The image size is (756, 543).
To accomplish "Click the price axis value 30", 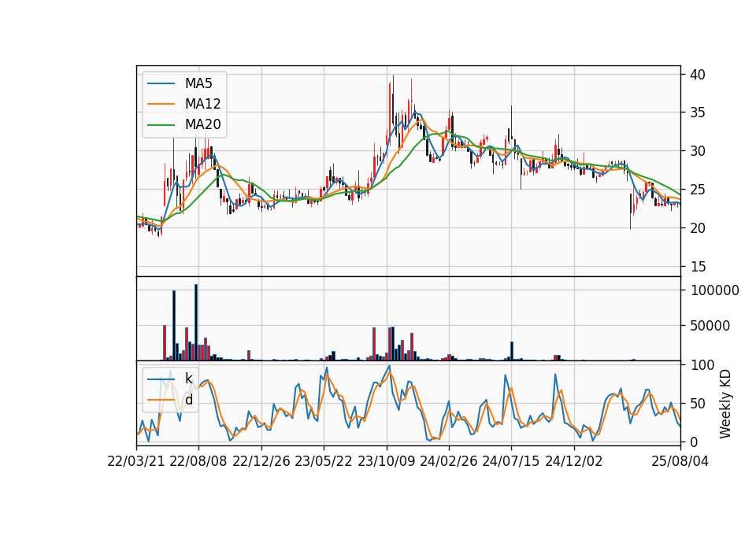I will click(x=698, y=151).
